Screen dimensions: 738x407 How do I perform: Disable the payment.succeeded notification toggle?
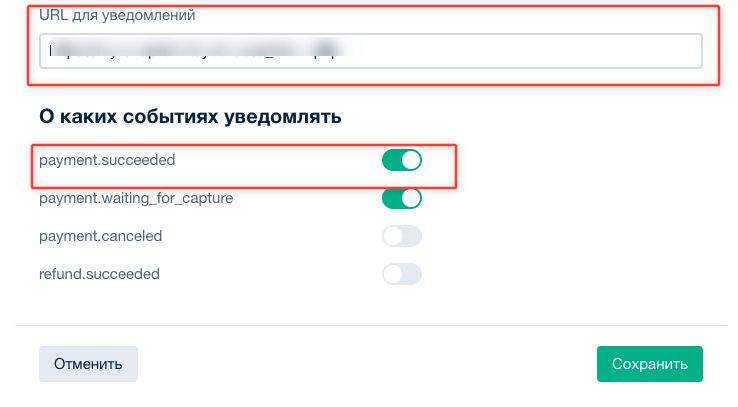click(x=402, y=161)
